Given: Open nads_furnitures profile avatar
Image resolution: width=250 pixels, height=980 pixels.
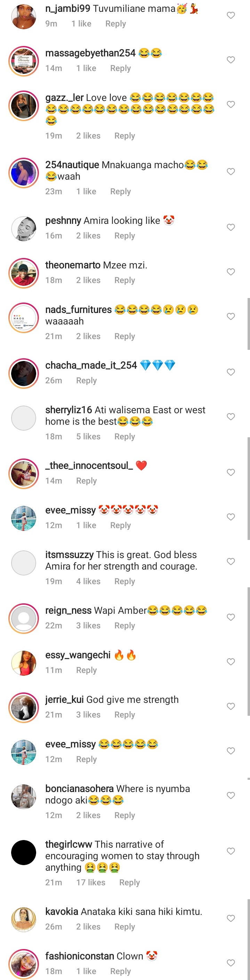Looking at the screenshot, I should click(x=24, y=317).
